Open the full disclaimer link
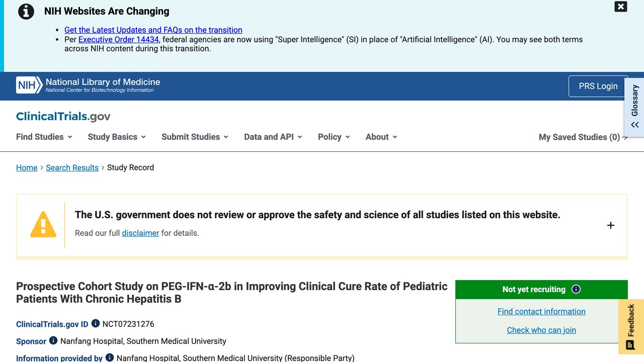644x362 pixels. point(140,233)
